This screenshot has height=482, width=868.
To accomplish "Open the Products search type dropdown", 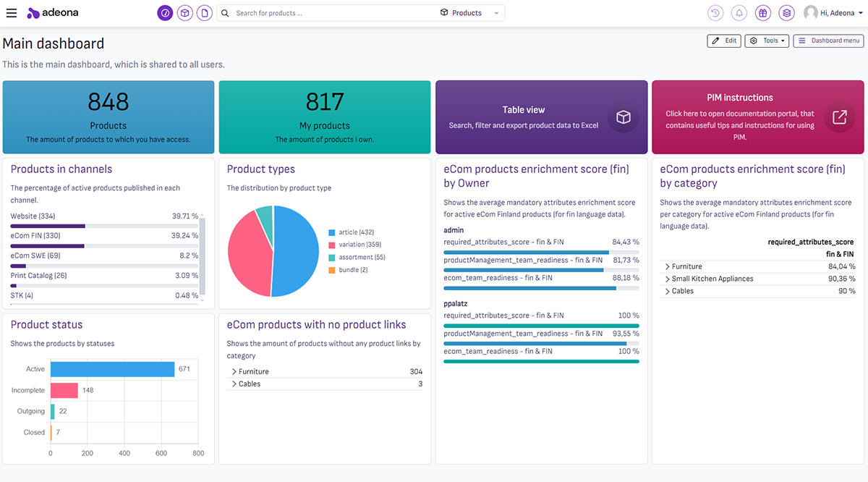I will tap(469, 13).
